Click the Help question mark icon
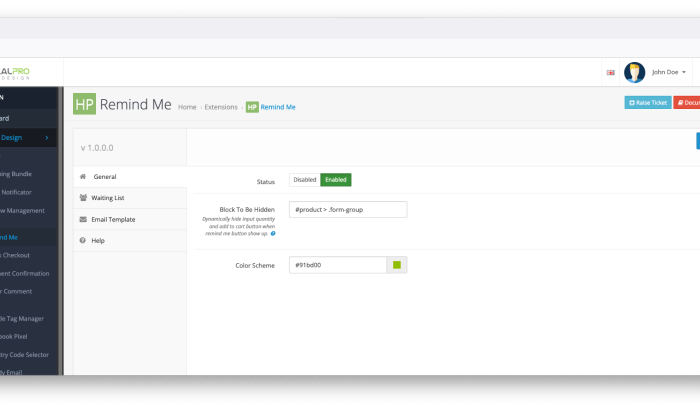This screenshot has height=410, width=700. coord(83,240)
